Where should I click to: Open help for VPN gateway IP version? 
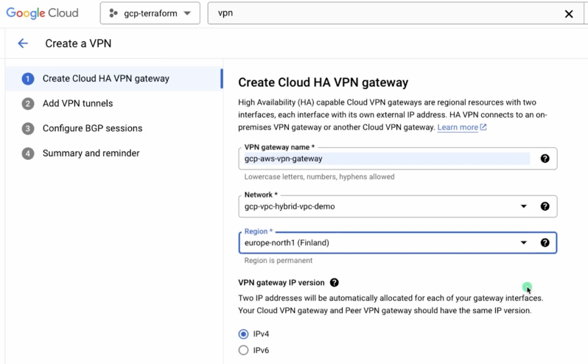point(334,283)
